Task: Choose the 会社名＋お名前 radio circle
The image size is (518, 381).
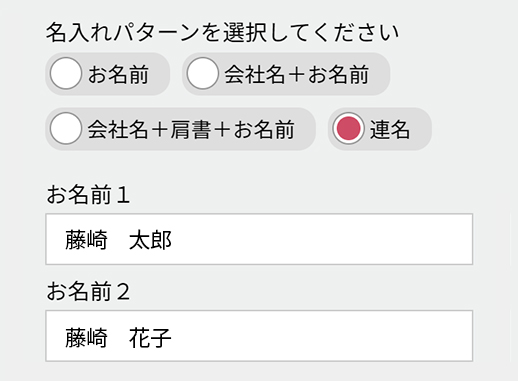Action: (x=202, y=73)
